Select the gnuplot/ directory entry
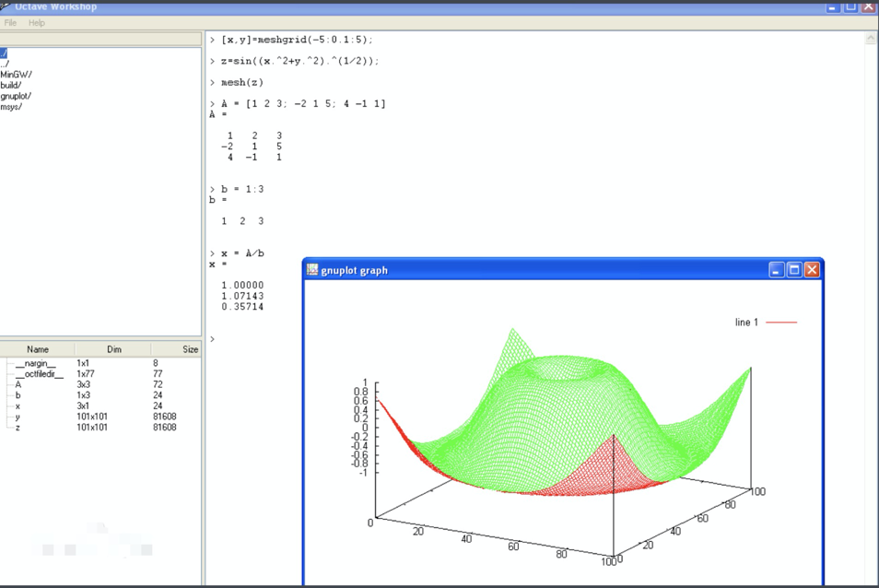The width and height of the screenshot is (879, 588). click(16, 96)
